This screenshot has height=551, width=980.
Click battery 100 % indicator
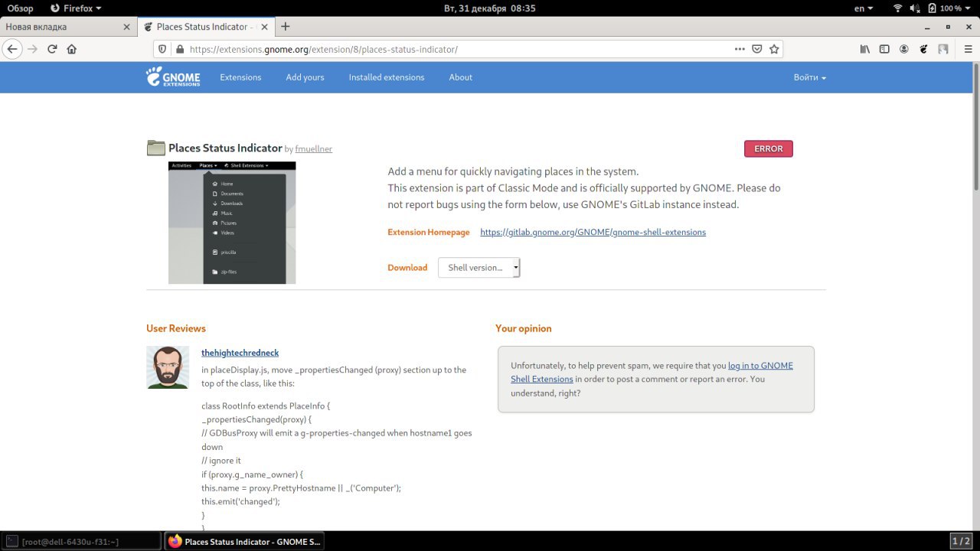[945, 8]
